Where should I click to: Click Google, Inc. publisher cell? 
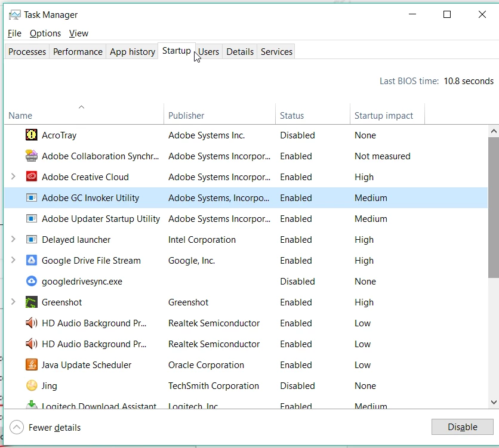coord(192,261)
